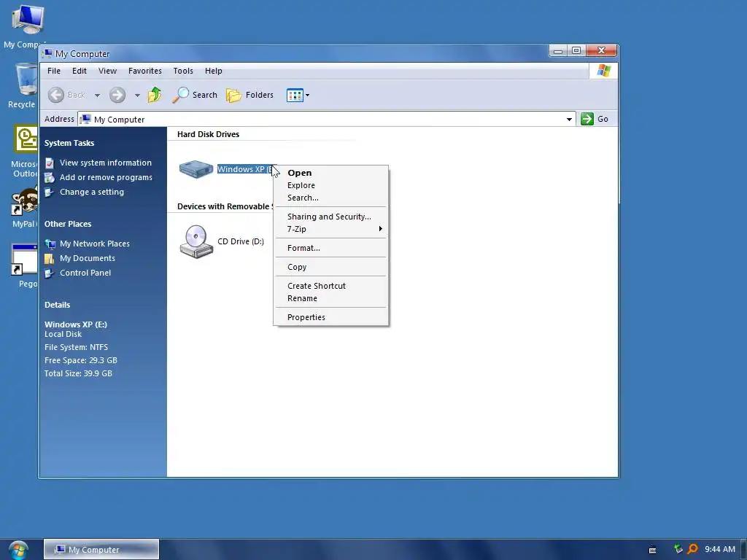Click the keyboard tray icon
Image resolution: width=747 pixels, height=560 pixels.
(653, 550)
